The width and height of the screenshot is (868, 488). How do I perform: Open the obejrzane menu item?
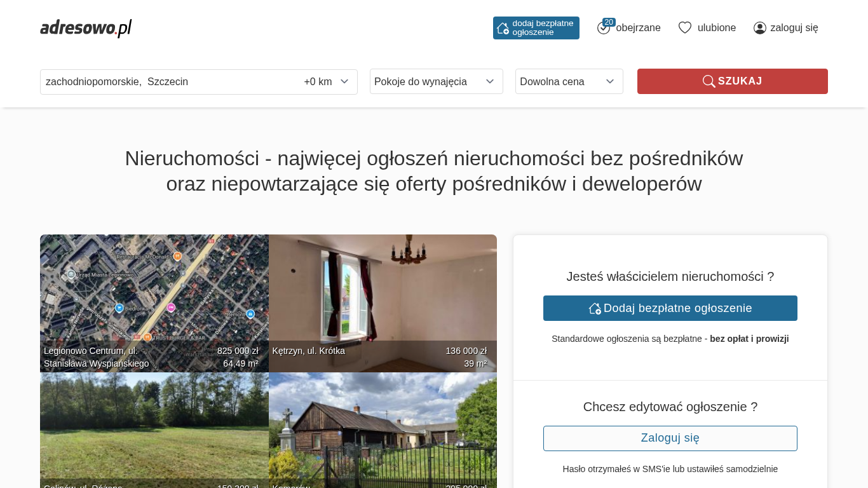tap(638, 28)
